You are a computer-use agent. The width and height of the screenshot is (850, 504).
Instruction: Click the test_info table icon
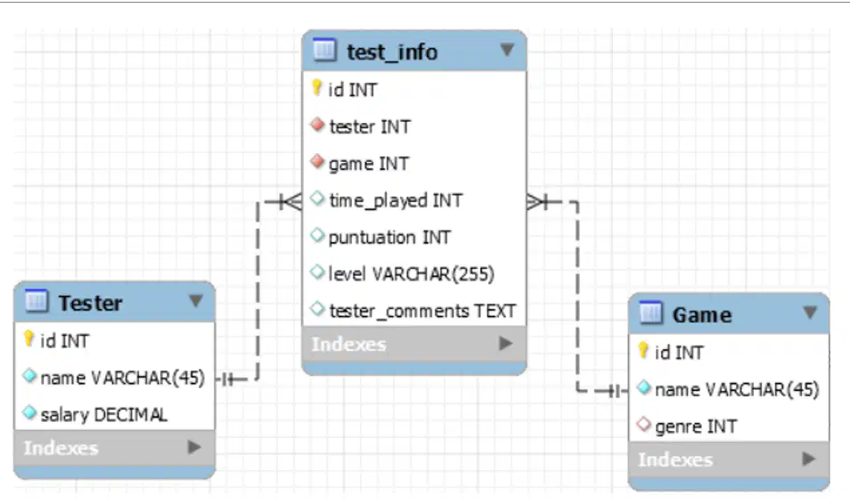click(324, 50)
